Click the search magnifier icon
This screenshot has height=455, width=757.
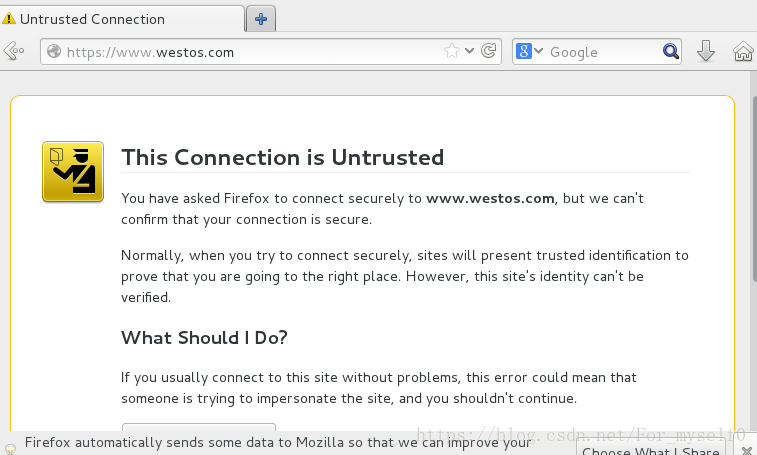671,51
